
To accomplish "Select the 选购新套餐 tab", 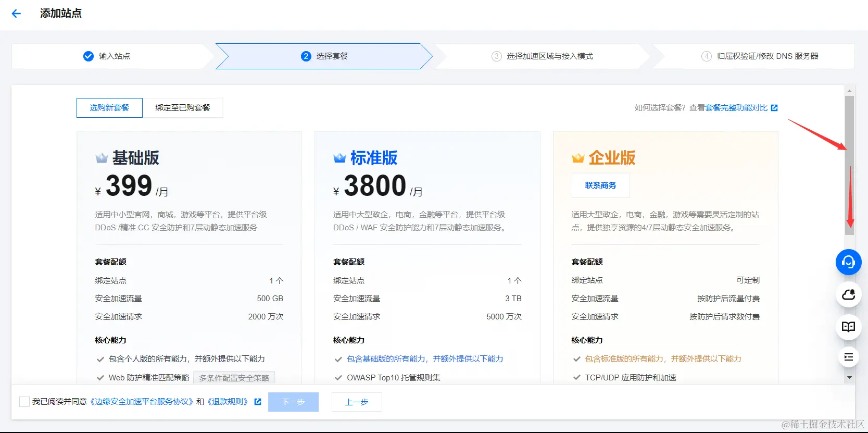I will (x=109, y=108).
